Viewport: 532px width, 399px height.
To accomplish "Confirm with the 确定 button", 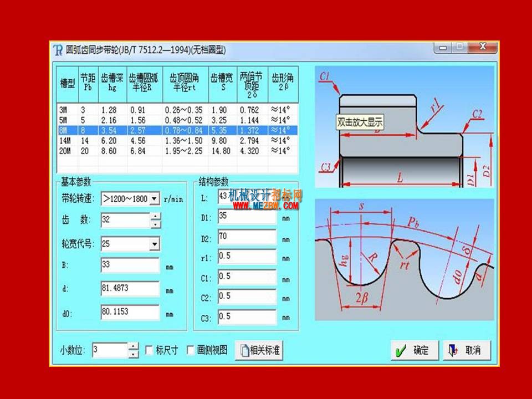I will 415,350.
